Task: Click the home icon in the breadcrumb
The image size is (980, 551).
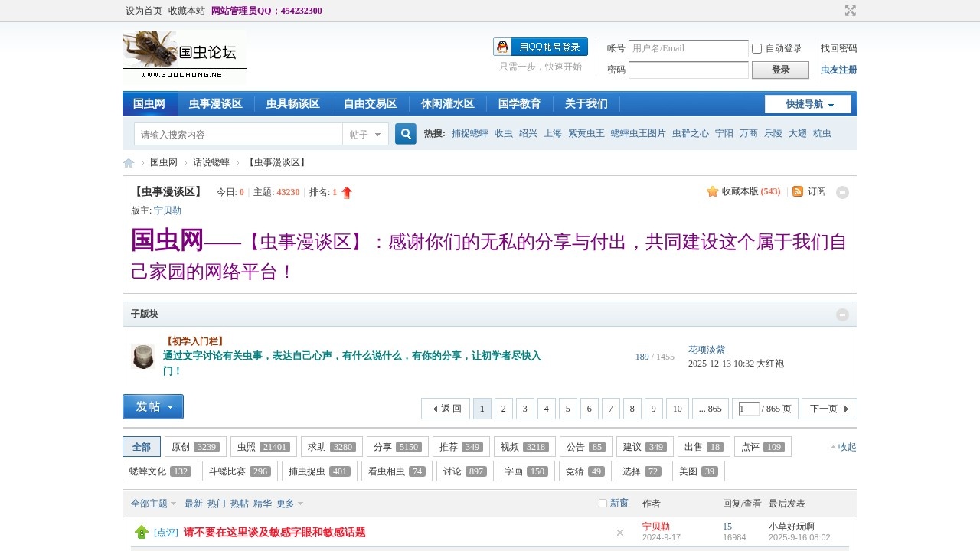Action: 128,162
